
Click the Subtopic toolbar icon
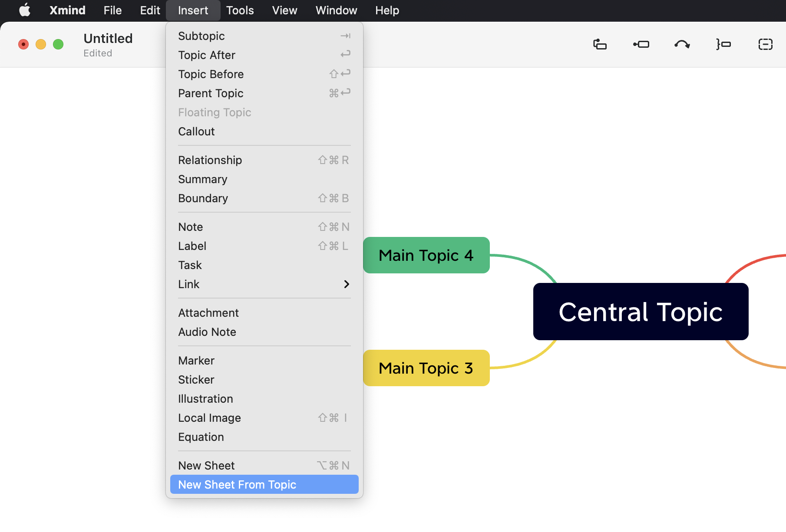(641, 44)
